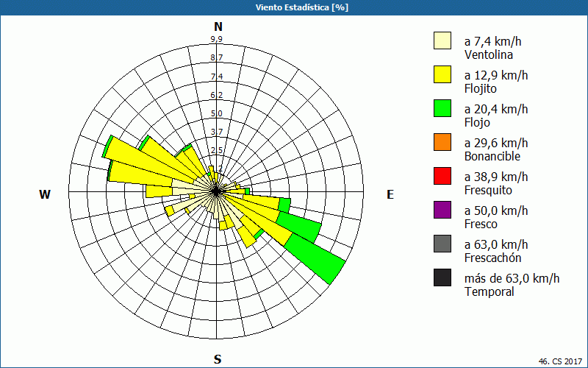
Task: Select the S compass label
Action: 218,359
